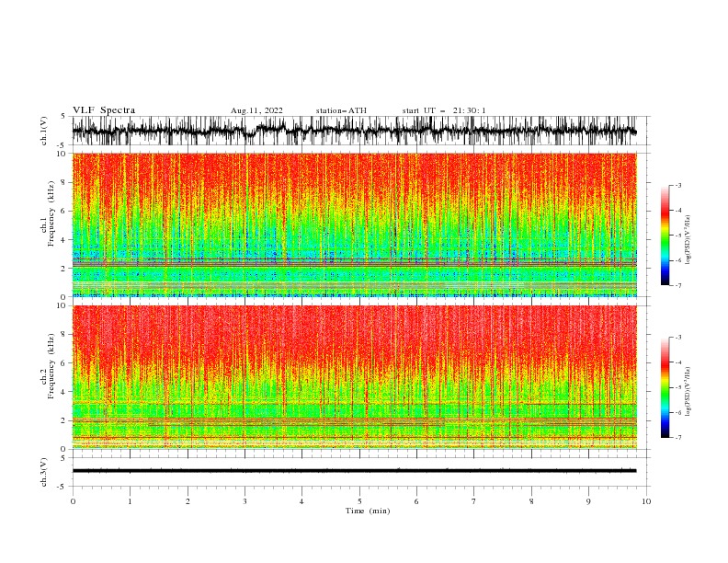Click ch.1 colorbar tick label "-3"
This screenshot has height=563, width=728.
678,185
